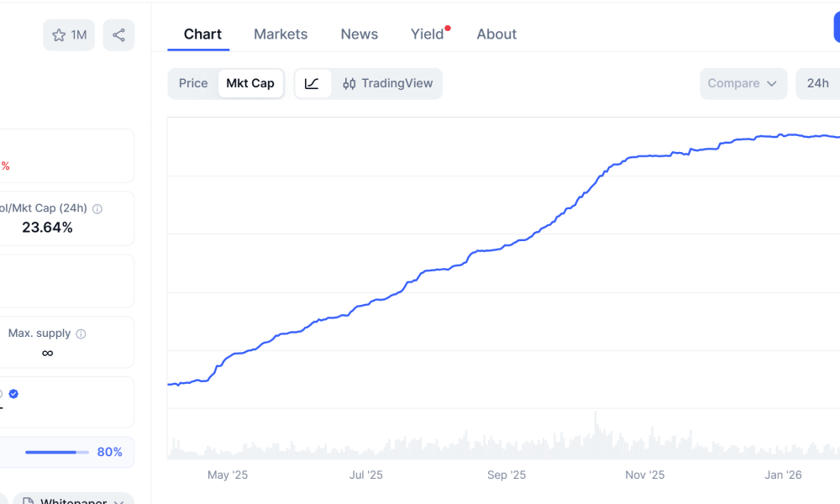Click the info icon next to Max. supply
Screen dimensions: 840x504
[x=81, y=333]
